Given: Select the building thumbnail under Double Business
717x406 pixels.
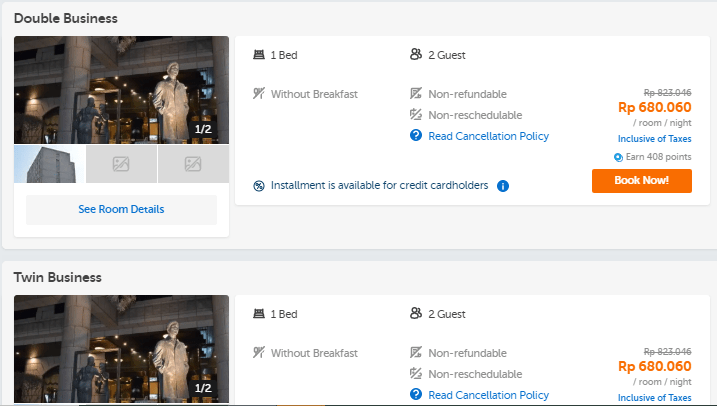Looking at the screenshot, I should coord(48,165).
